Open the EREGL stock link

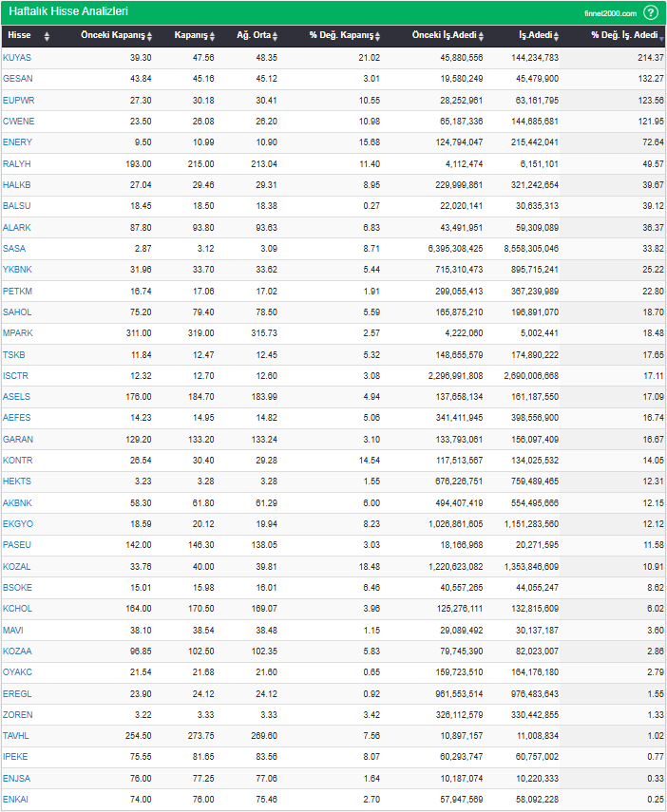pyautogui.click(x=17, y=693)
